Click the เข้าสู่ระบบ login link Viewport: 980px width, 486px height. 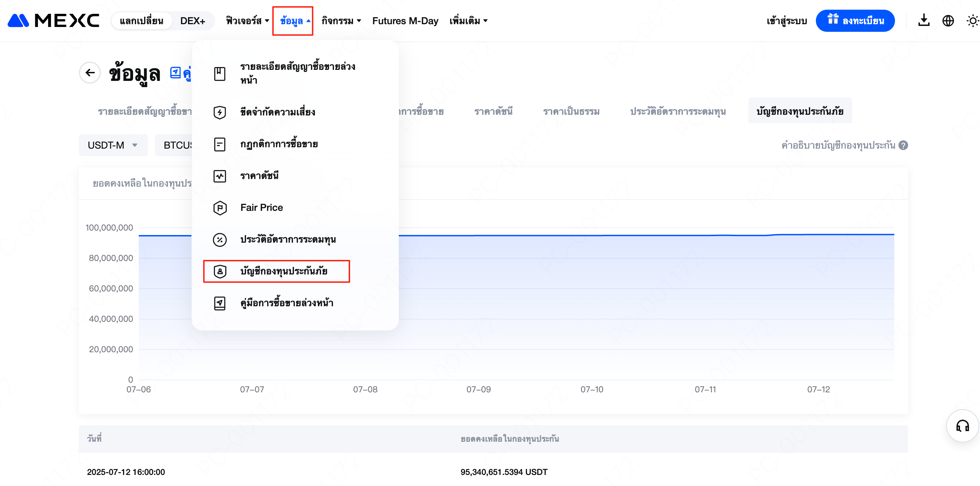[x=786, y=20]
